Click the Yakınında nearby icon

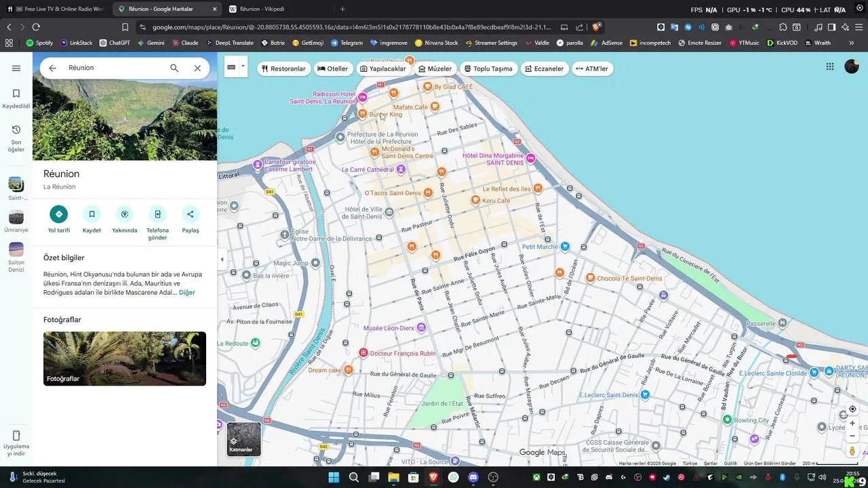pyautogui.click(x=125, y=214)
